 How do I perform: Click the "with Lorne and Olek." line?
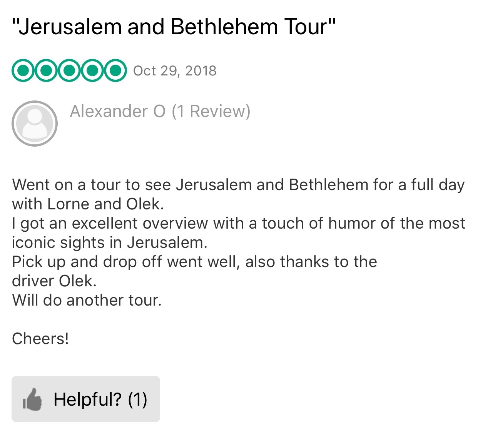pyautogui.click(x=88, y=204)
